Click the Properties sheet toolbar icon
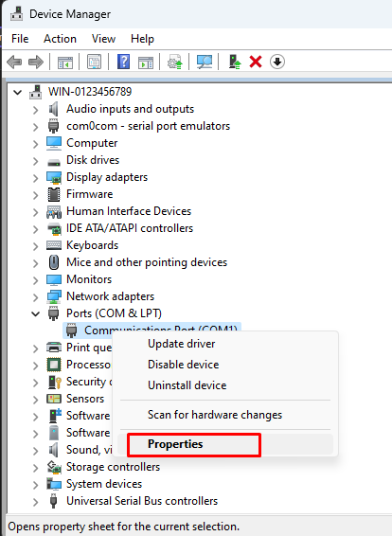The height and width of the screenshot is (536, 392). pyautogui.click(x=94, y=62)
